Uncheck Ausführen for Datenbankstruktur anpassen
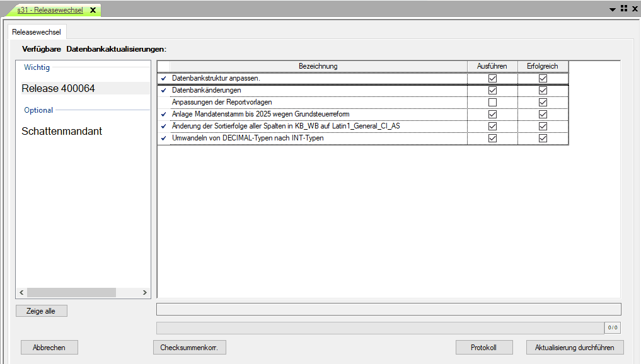The width and height of the screenshot is (641, 364). tap(492, 79)
